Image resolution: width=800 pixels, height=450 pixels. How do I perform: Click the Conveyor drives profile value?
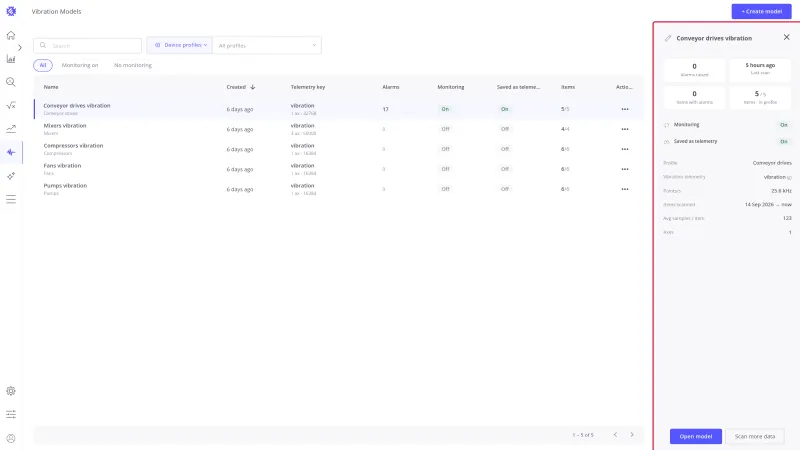point(772,163)
